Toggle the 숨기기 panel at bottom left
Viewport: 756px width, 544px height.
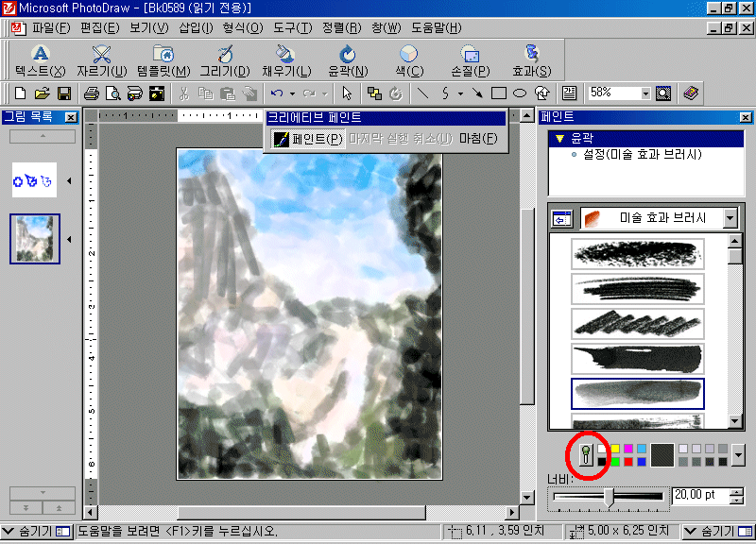pos(36,532)
